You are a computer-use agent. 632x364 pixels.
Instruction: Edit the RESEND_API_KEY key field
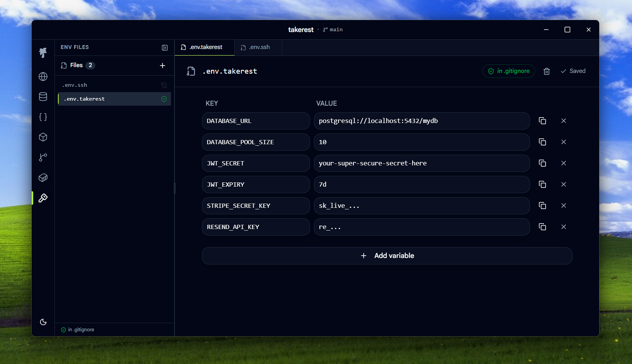256,227
